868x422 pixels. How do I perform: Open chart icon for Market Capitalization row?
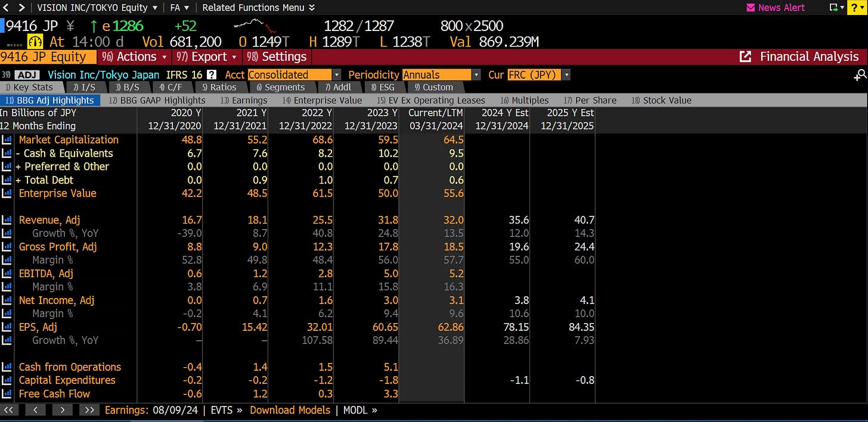click(7, 140)
